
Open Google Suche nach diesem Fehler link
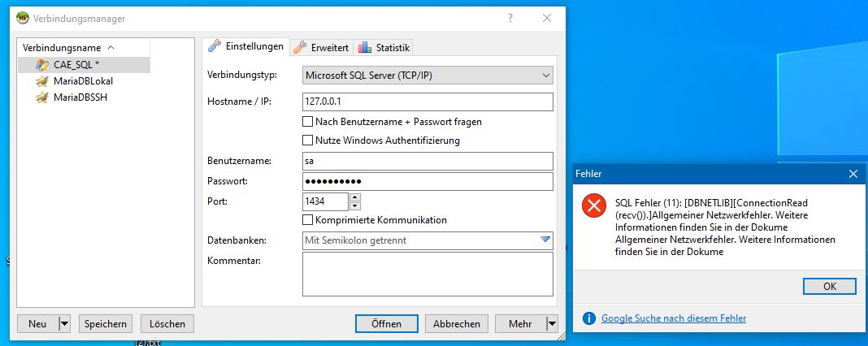[674, 318]
